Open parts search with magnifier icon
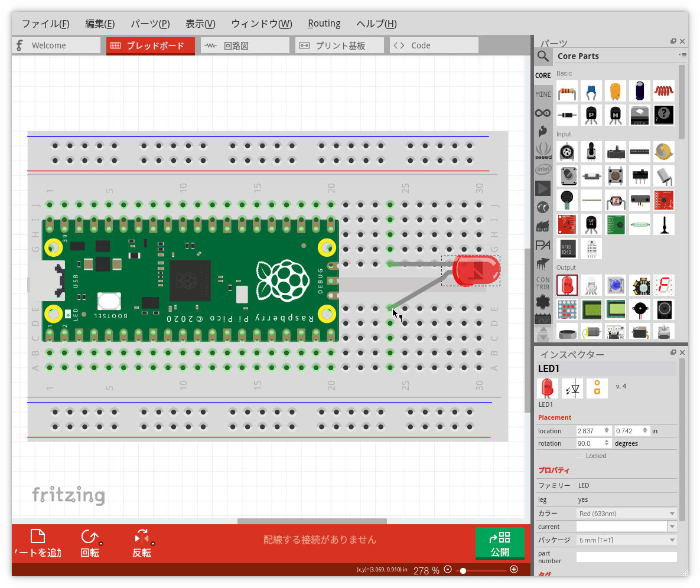Image resolution: width=700 pixels, height=588 pixels. tap(543, 56)
